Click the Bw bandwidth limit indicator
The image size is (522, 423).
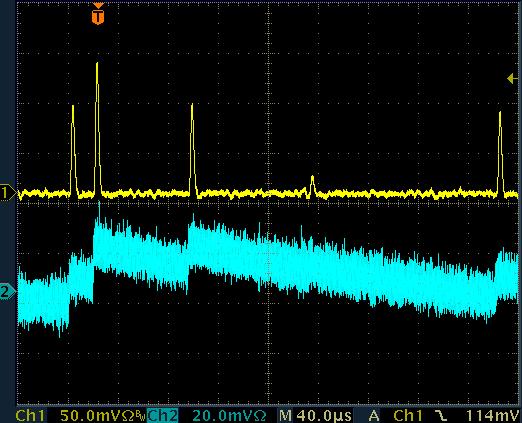click(x=141, y=416)
